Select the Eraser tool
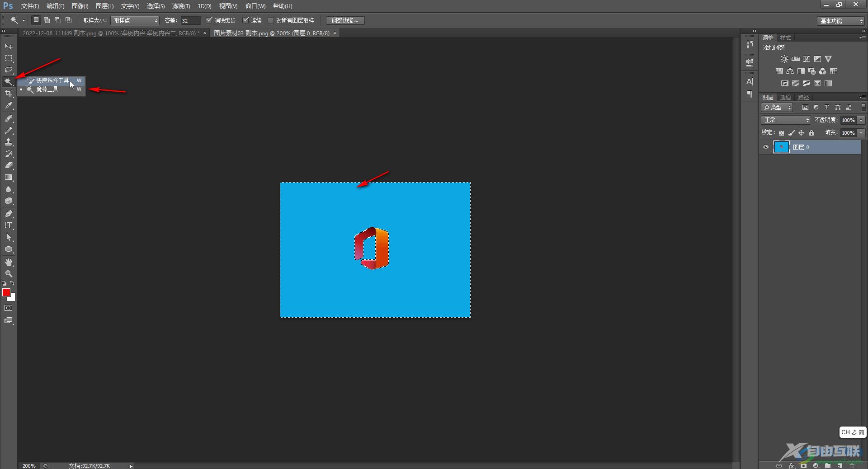This screenshot has height=469, width=868. point(9,165)
